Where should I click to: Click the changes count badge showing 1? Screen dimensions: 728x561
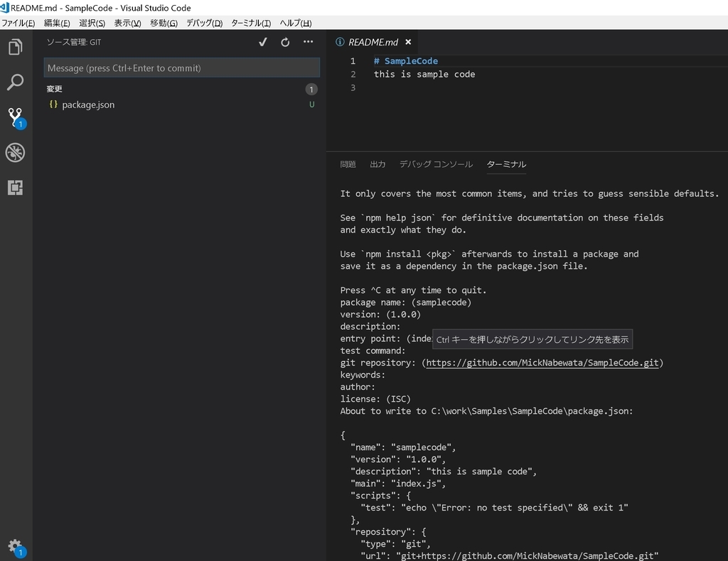(x=311, y=89)
